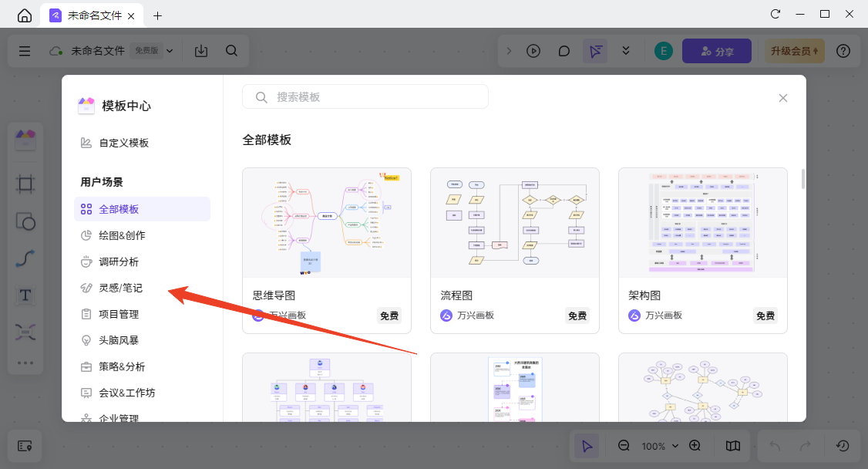Open the 流程图 template thumbnail
Screen dimensions: 868x469
coord(515,222)
